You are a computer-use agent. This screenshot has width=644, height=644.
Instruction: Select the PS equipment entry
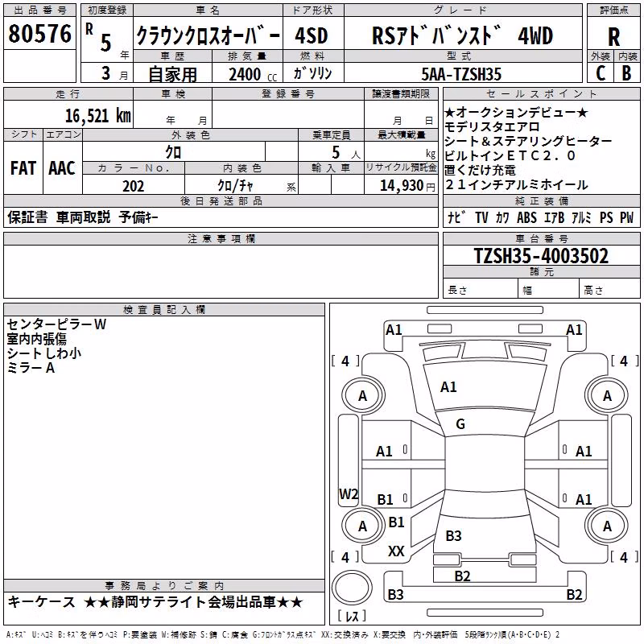606,217
